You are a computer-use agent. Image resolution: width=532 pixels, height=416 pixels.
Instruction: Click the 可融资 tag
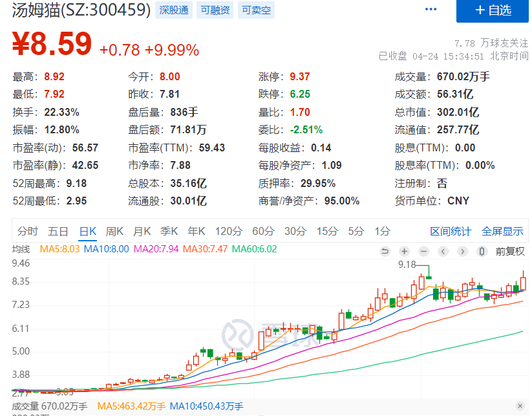click(x=215, y=10)
